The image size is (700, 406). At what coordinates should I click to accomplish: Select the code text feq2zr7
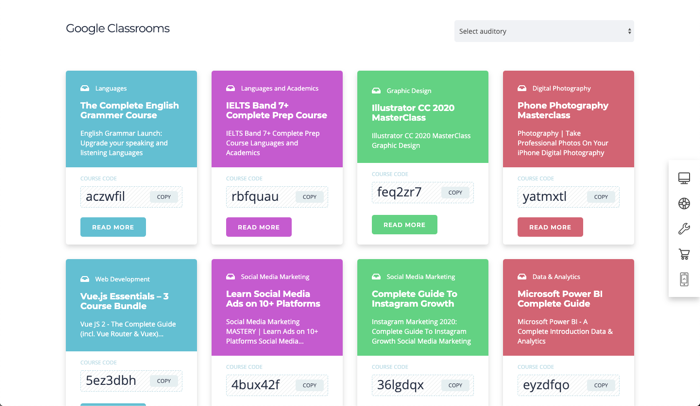pyautogui.click(x=399, y=192)
